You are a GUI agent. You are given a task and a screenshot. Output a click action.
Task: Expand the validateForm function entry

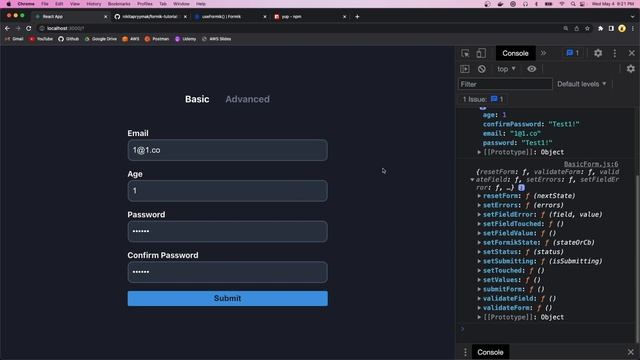coord(479,308)
